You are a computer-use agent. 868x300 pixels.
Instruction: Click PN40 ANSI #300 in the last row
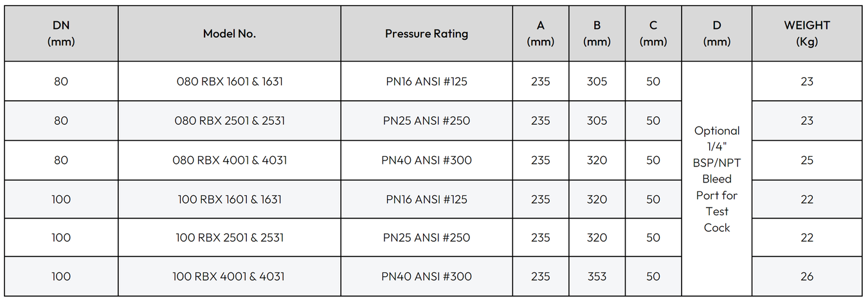pyautogui.click(x=426, y=276)
